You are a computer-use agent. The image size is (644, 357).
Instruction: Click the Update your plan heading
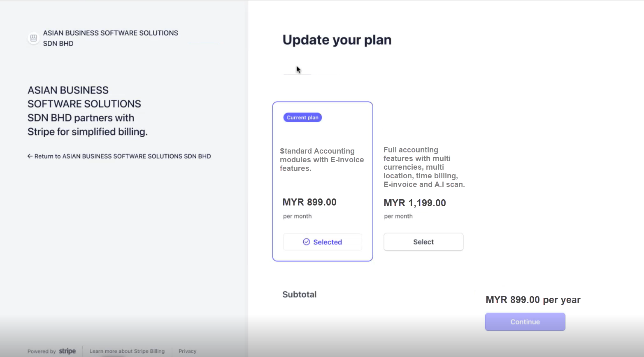point(337,40)
